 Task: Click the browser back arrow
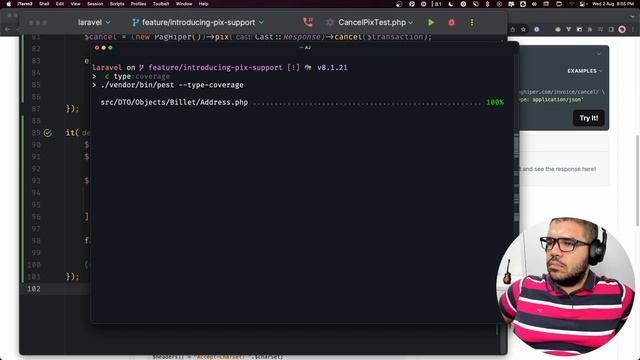(x=8, y=29)
